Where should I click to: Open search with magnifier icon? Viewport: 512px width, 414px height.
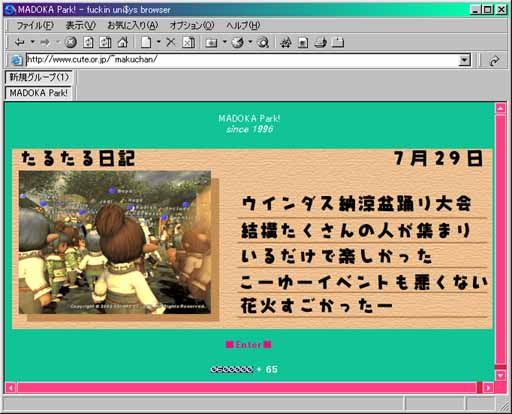[263, 42]
